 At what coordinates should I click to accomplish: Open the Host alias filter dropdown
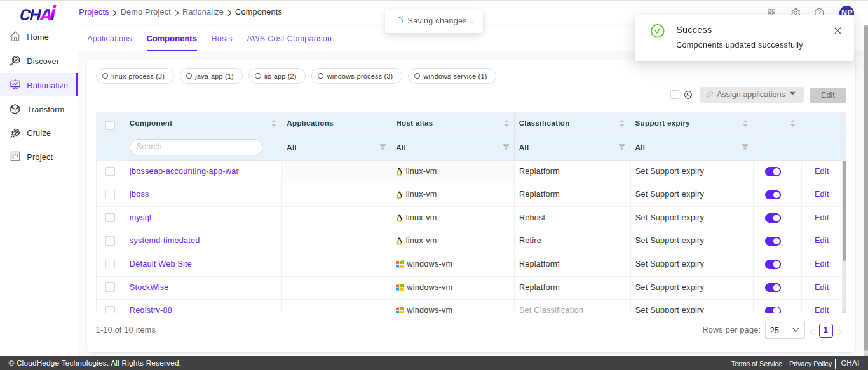pos(506,147)
